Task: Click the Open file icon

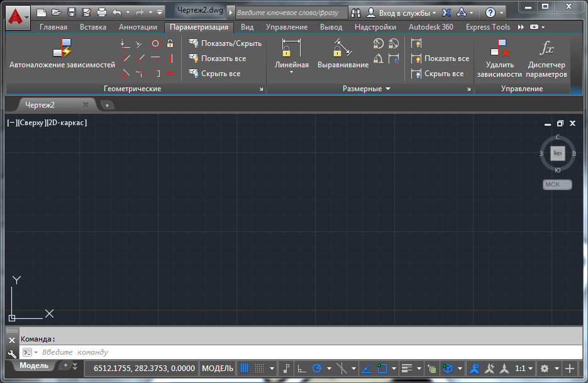Action: coord(56,13)
